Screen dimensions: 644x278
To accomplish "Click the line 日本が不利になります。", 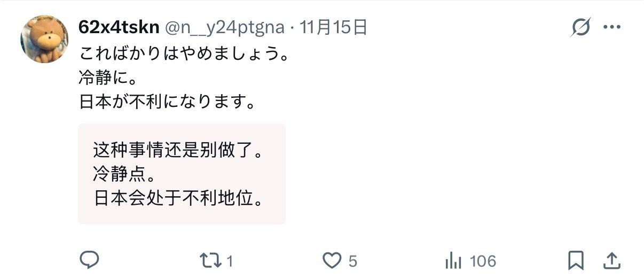I will tap(167, 102).
